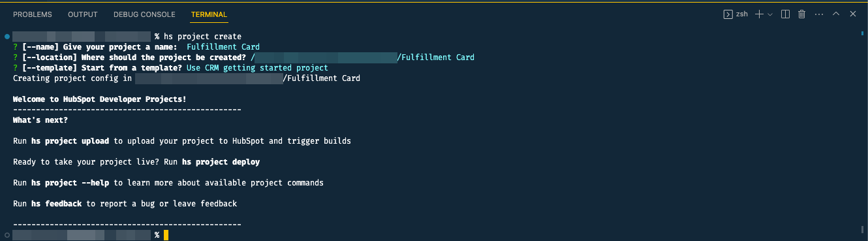Image resolution: width=868 pixels, height=241 pixels.
Task: Click the zsh terminal shell icon
Action: click(728, 14)
